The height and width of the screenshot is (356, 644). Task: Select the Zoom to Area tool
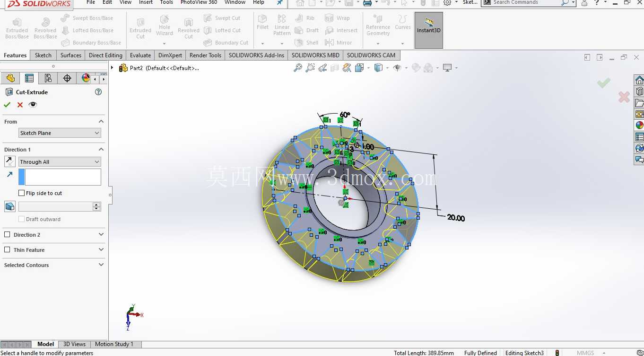[310, 68]
